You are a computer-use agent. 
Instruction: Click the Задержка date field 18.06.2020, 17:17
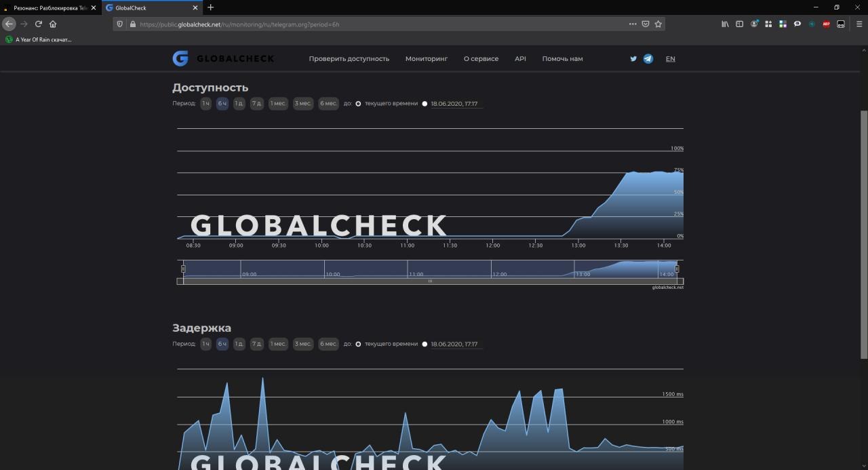pos(456,344)
